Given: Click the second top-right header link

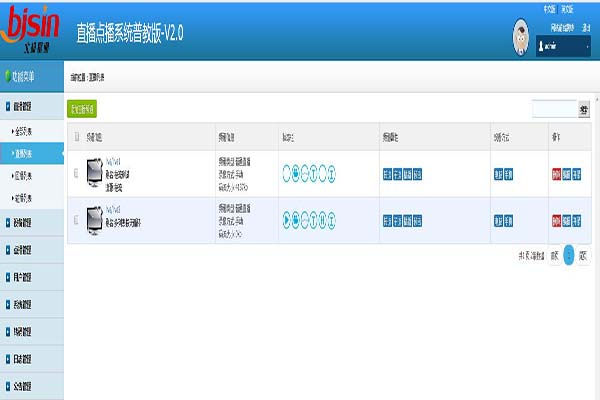Looking at the screenshot, I should point(567,9).
